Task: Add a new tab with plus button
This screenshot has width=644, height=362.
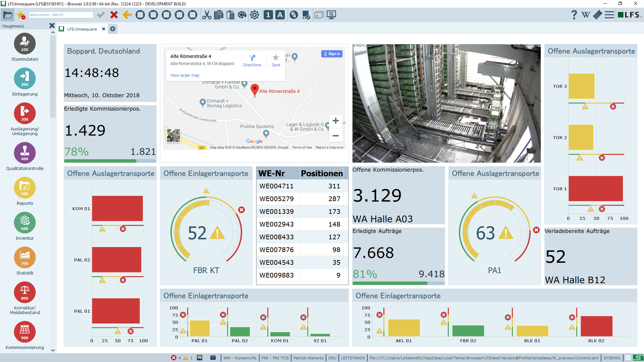Action: click(113, 29)
